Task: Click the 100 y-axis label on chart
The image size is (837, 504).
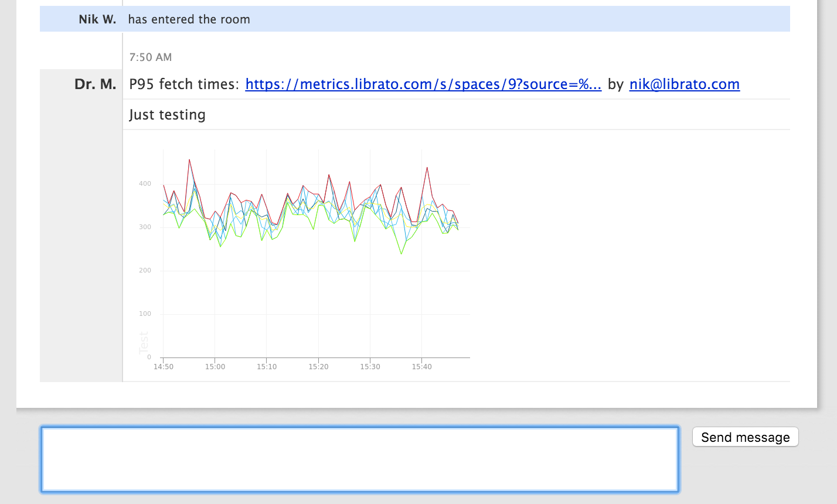Action: pos(145,314)
